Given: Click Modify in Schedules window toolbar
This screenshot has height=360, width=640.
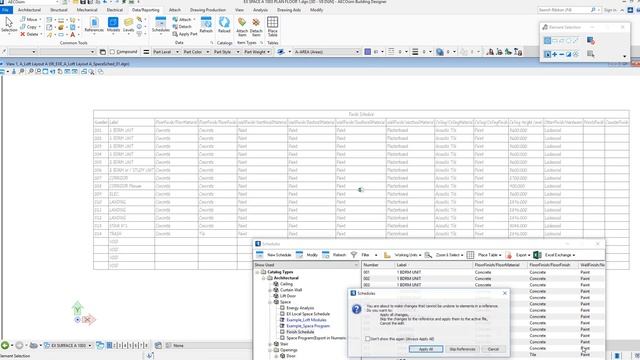Looking at the screenshot, I should [x=307, y=255].
